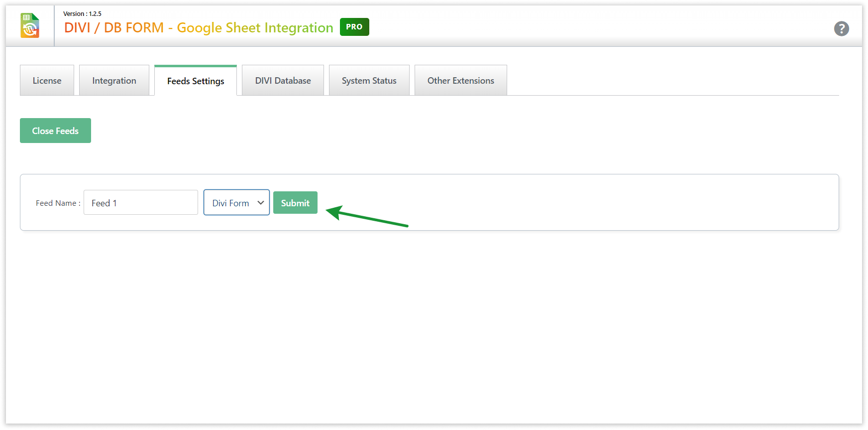Open the Integration tab
The width and height of the screenshot is (868, 430).
pos(114,81)
